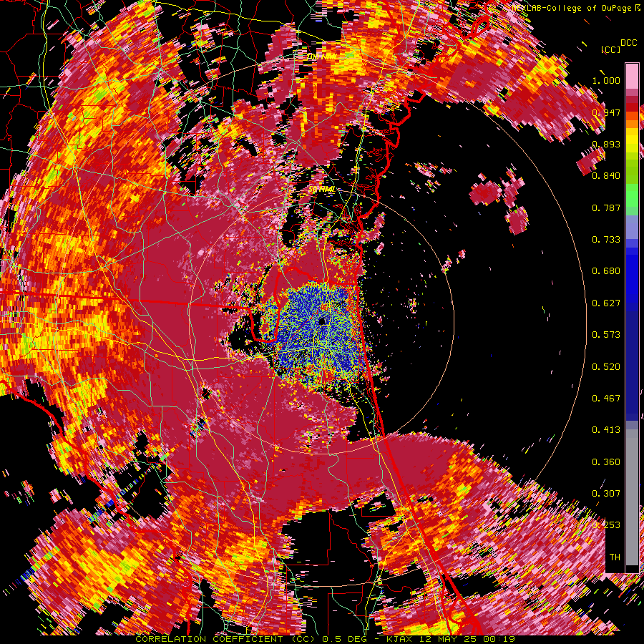Pick the orange swatch on color bar
The width and height of the screenshot is (644, 644).
(632, 124)
